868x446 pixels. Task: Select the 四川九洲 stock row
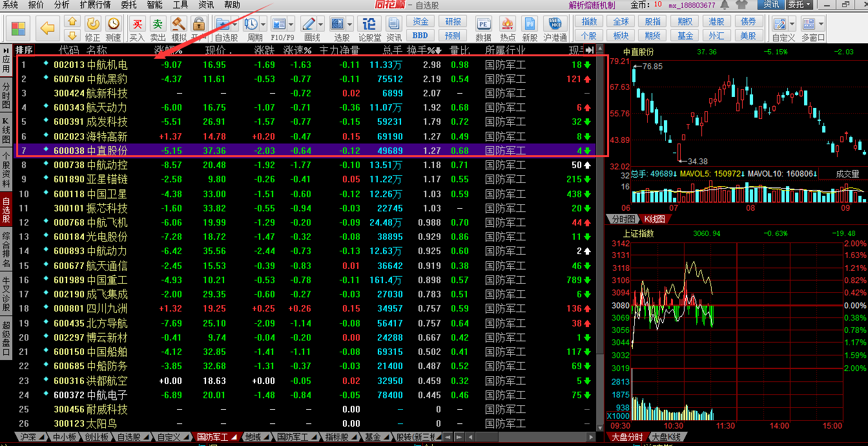tap(304, 308)
